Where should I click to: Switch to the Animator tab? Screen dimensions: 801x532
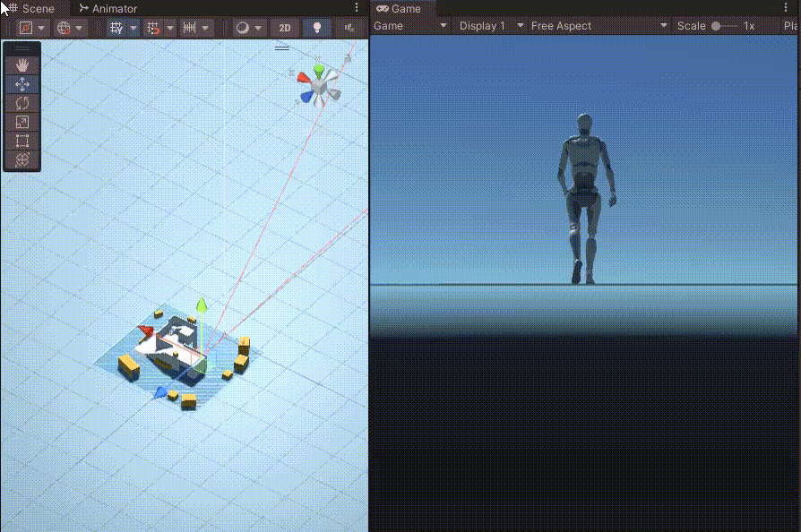click(108, 8)
